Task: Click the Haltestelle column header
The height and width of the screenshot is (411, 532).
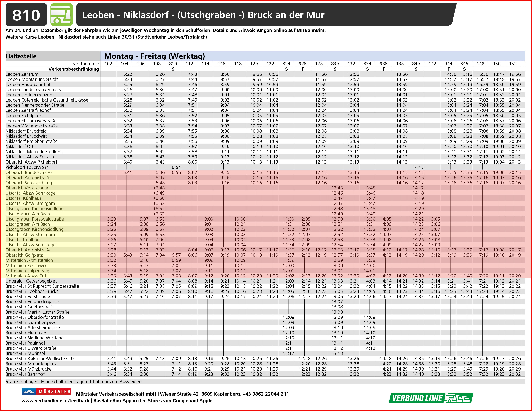Action: pos(21,56)
